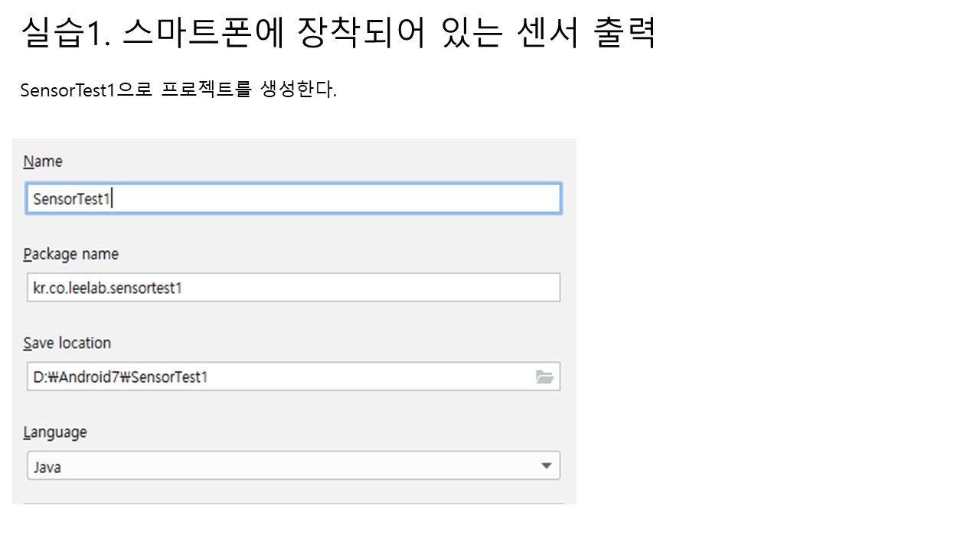Focus the Name field containing SensorTest1

click(292, 199)
